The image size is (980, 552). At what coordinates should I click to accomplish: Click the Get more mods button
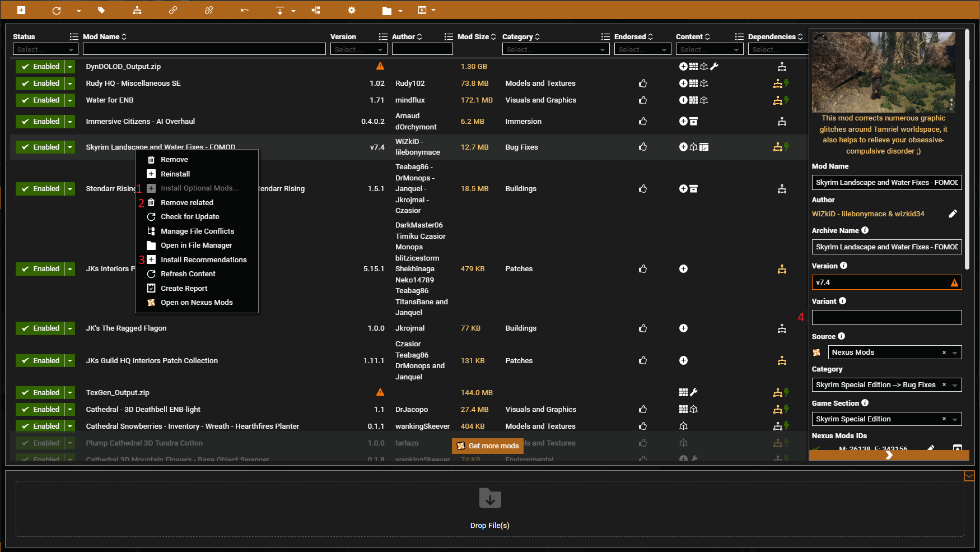click(x=488, y=446)
